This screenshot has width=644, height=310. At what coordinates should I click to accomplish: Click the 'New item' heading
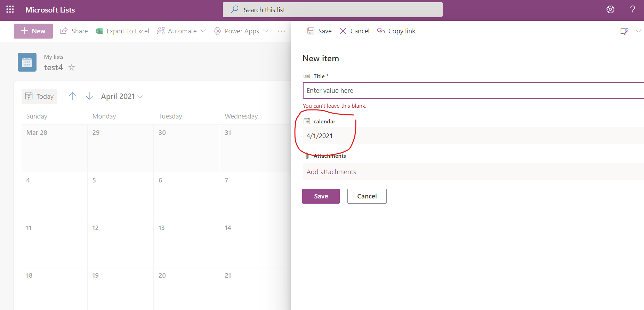click(321, 58)
